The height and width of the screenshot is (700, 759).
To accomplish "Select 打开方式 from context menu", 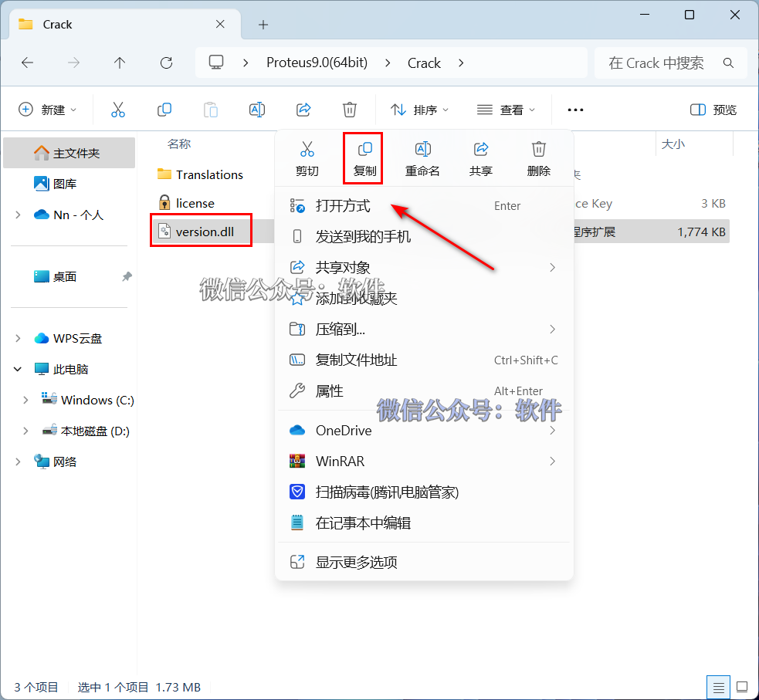I will point(424,205).
